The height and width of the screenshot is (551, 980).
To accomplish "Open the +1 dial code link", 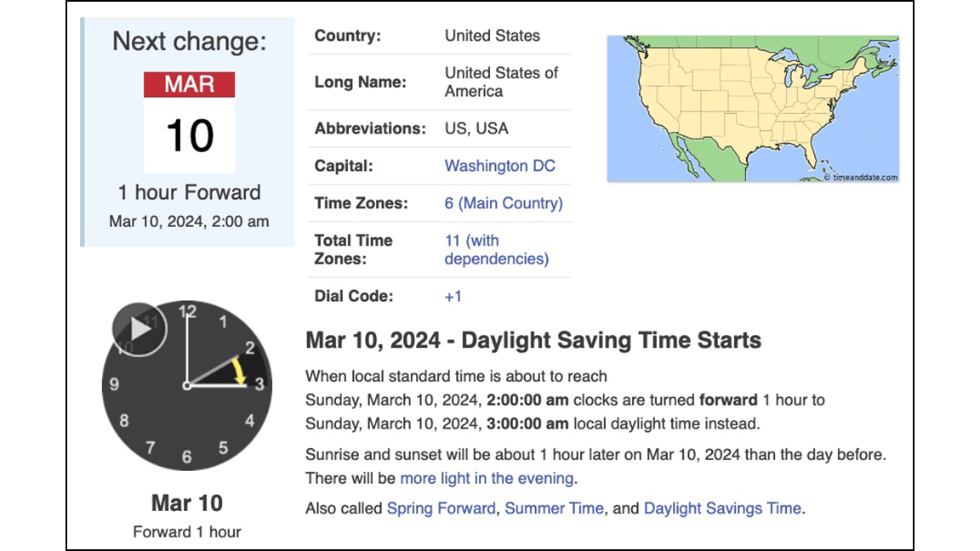I will coord(453,295).
